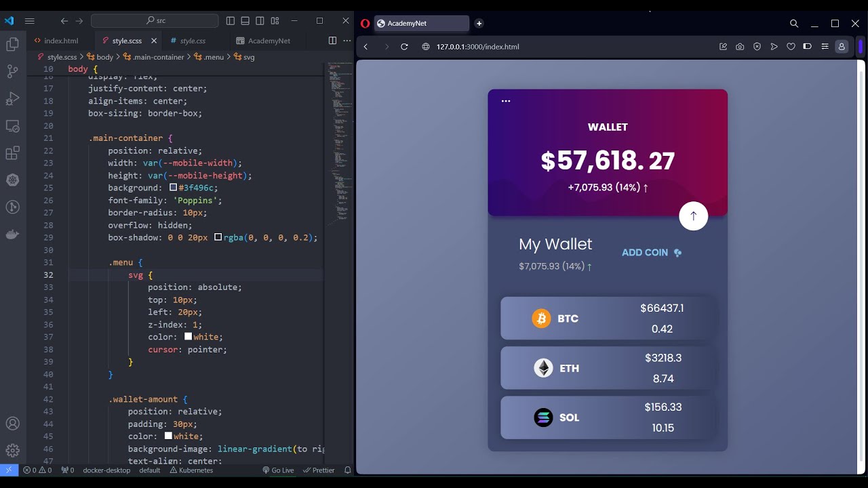The image size is (868, 488).
Task: Go back in the Opera browser
Action: click(366, 47)
